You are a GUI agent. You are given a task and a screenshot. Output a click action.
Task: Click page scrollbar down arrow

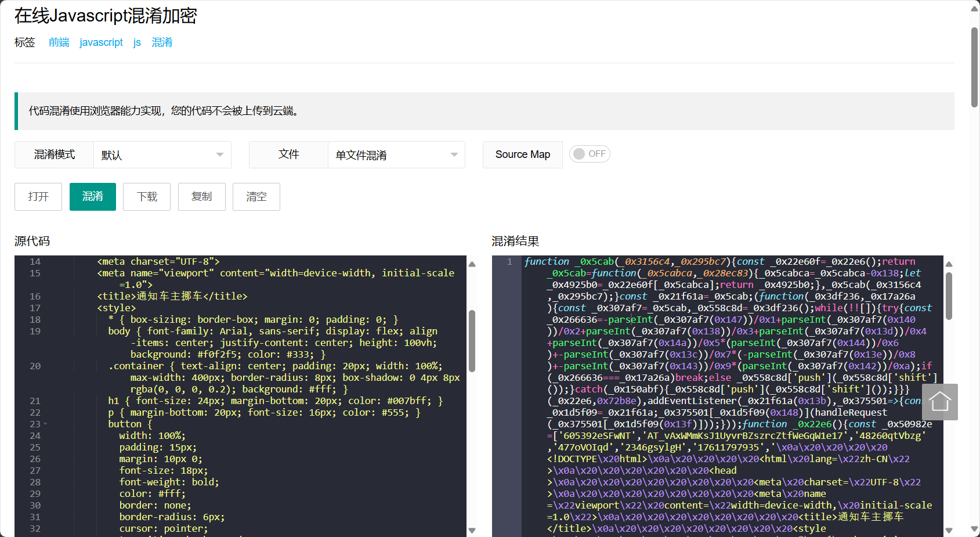pos(975,529)
